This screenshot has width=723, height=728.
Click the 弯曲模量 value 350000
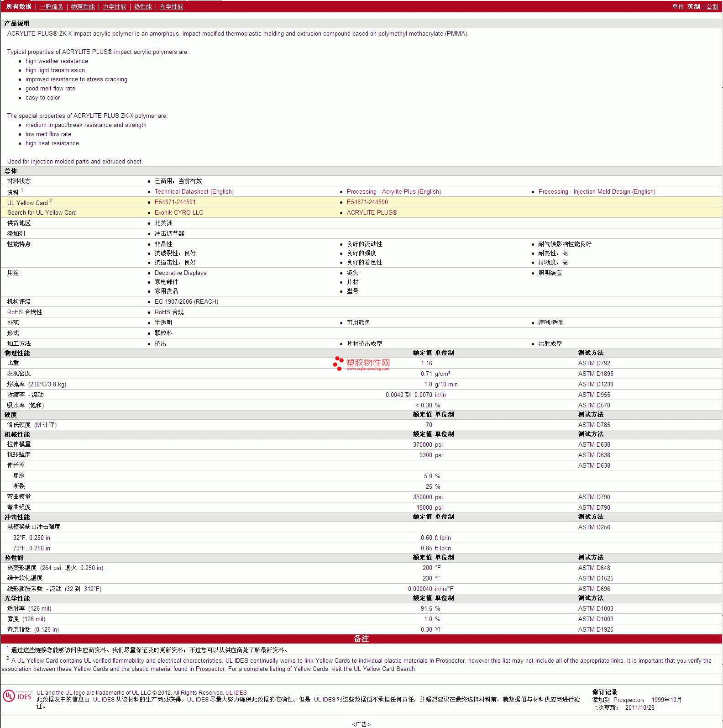pos(423,497)
